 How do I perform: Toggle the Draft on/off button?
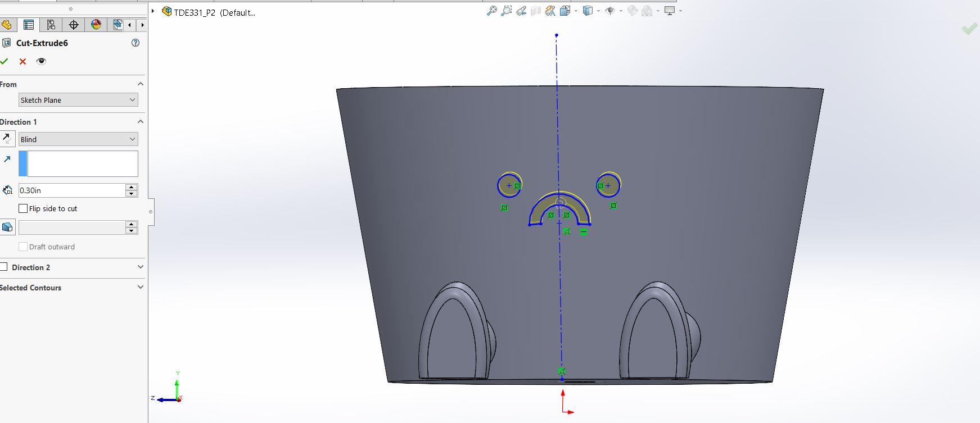pyautogui.click(x=7, y=228)
